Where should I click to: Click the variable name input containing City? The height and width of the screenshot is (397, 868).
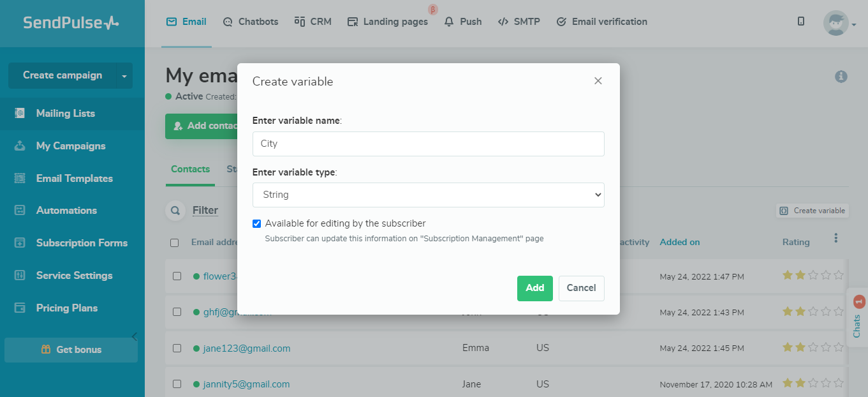(x=428, y=144)
